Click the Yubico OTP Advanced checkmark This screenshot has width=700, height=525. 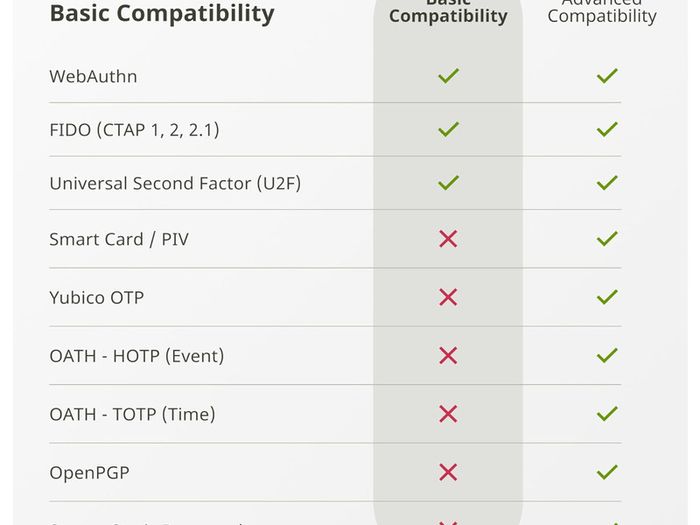click(607, 297)
